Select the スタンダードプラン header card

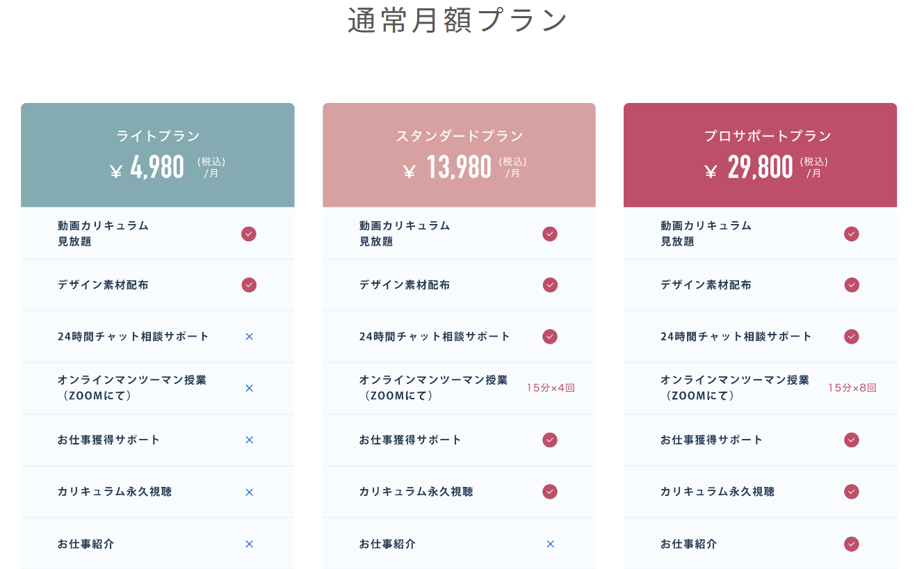coord(459,155)
